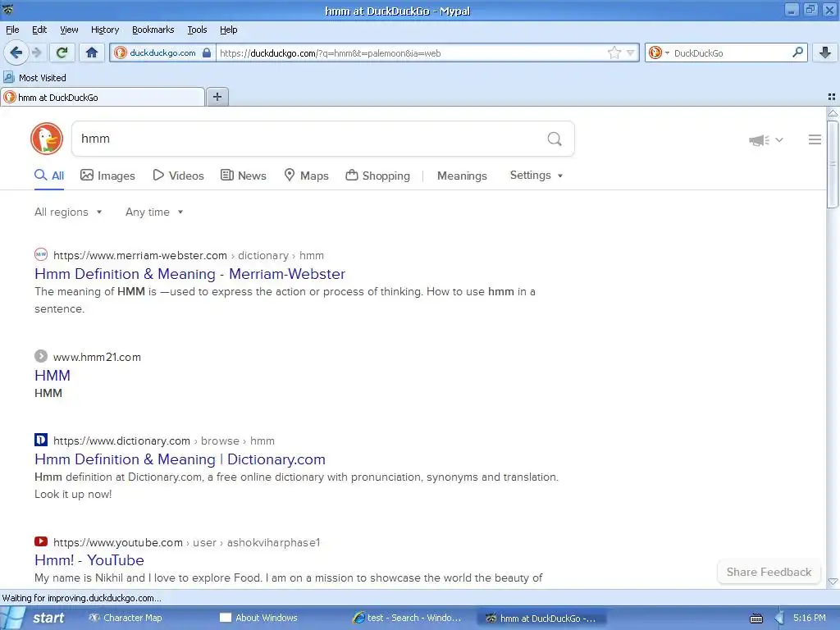This screenshot has height=630, width=840.
Task: Show all tabs with the grid icon
Action: pyautogui.click(x=832, y=97)
